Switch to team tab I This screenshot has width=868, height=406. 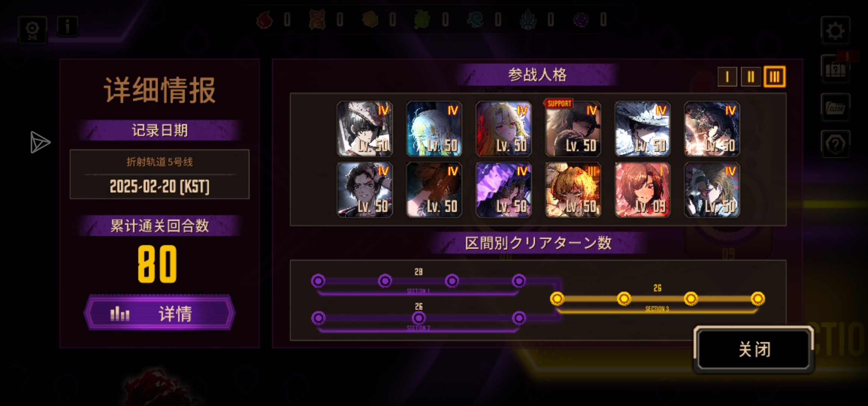point(727,77)
